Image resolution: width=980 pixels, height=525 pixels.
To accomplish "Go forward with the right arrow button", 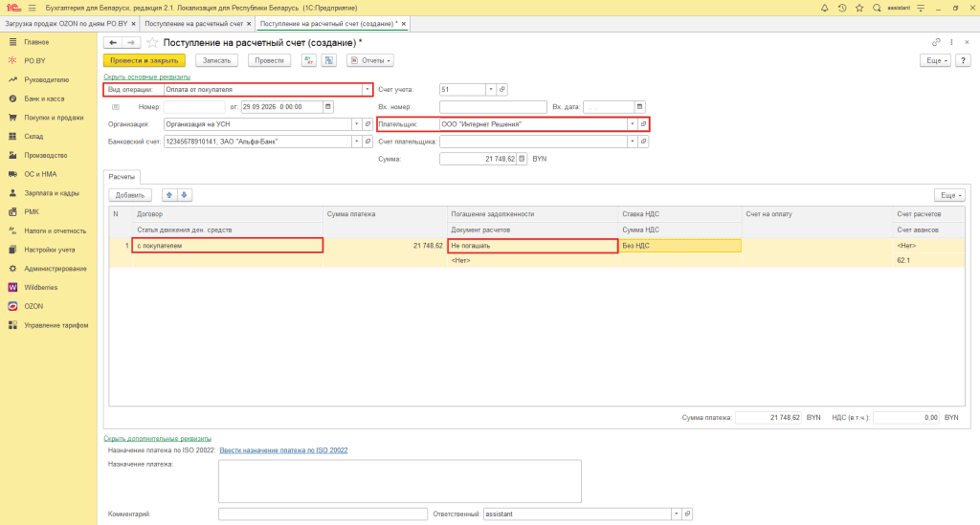I will [130, 42].
